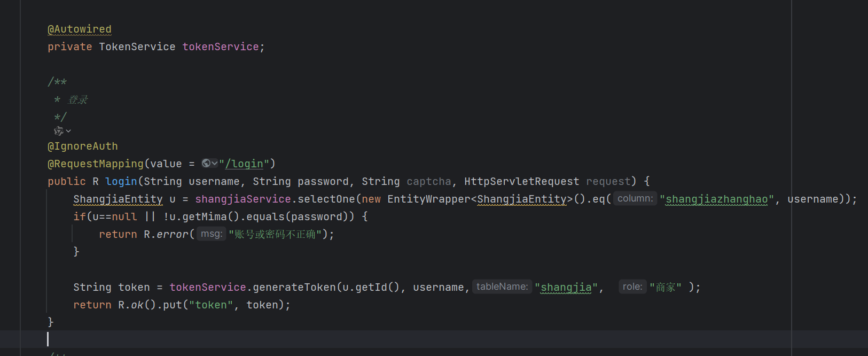
Task: Click the R.error method call
Action: (166, 234)
